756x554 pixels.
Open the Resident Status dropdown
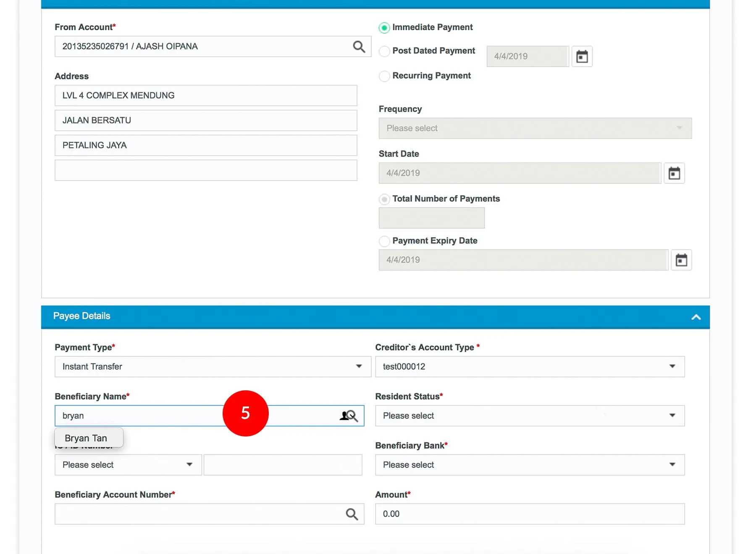coord(529,415)
